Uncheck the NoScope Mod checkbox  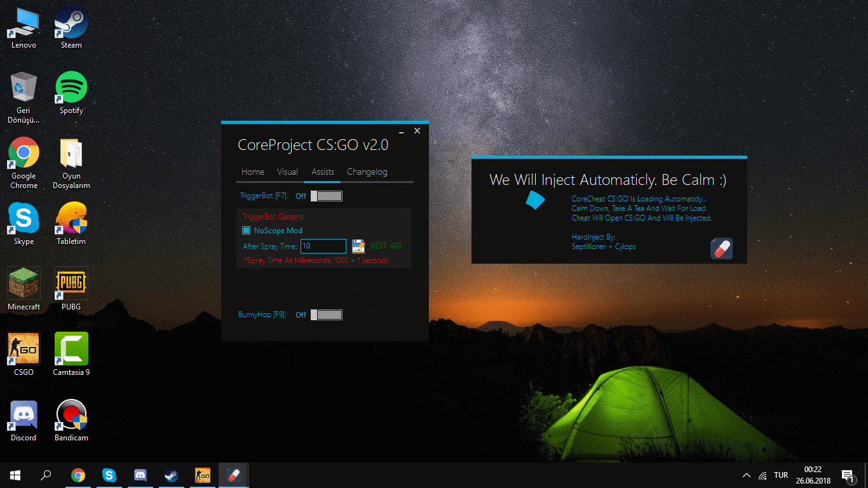click(247, 231)
